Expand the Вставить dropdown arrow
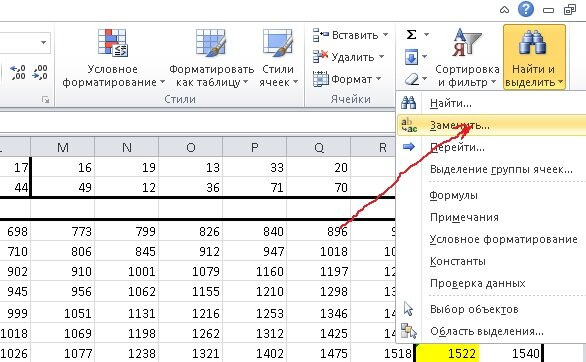 point(385,35)
